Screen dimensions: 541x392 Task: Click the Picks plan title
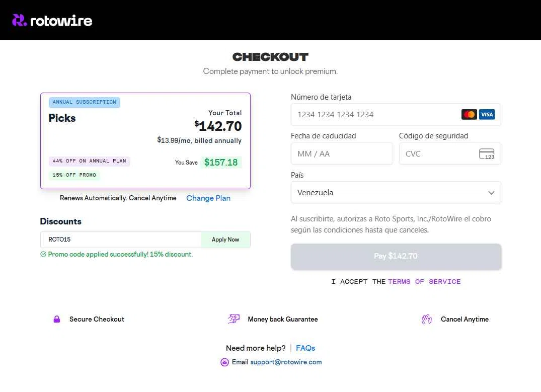(62, 118)
